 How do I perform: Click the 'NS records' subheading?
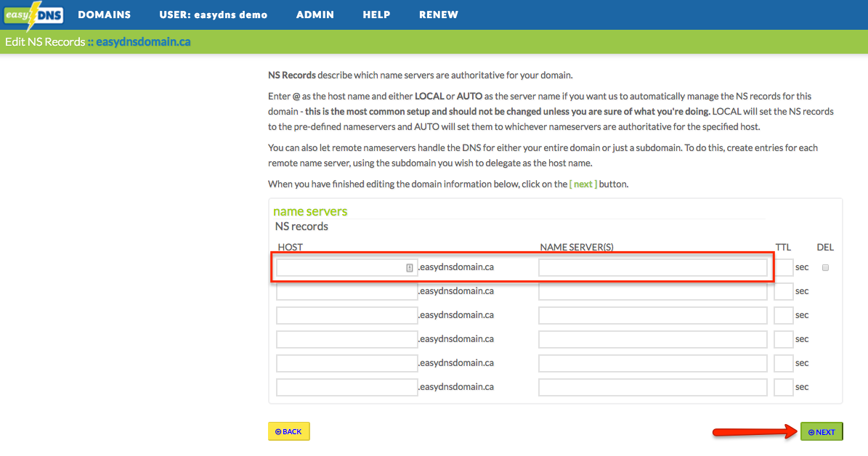coord(301,227)
